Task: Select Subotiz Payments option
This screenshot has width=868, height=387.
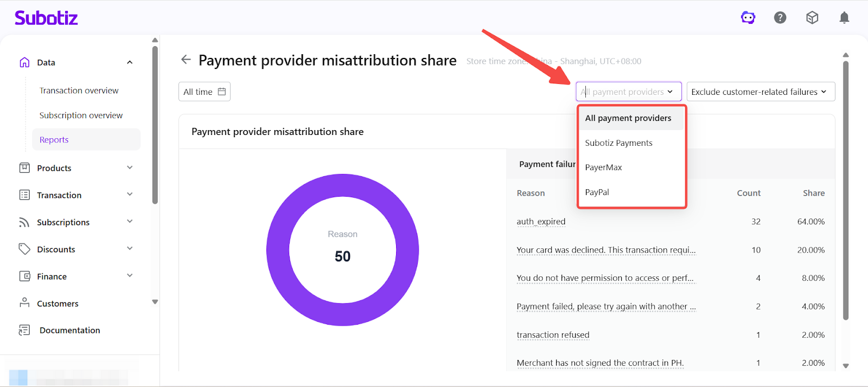Action: tap(618, 143)
